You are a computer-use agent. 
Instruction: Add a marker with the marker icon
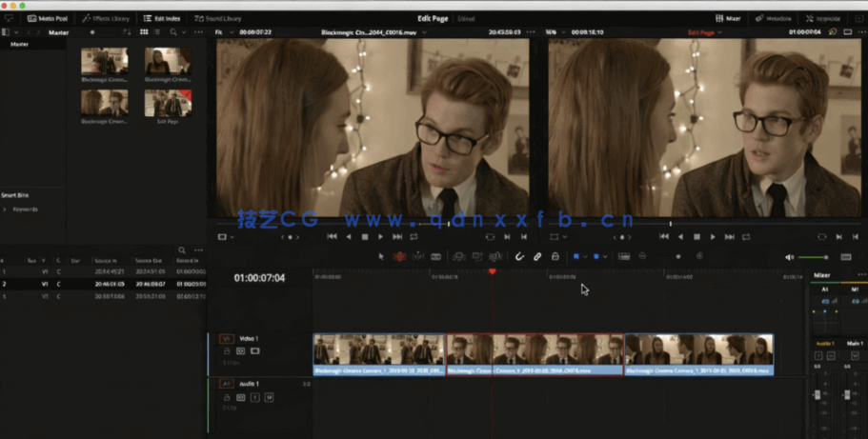pos(596,256)
